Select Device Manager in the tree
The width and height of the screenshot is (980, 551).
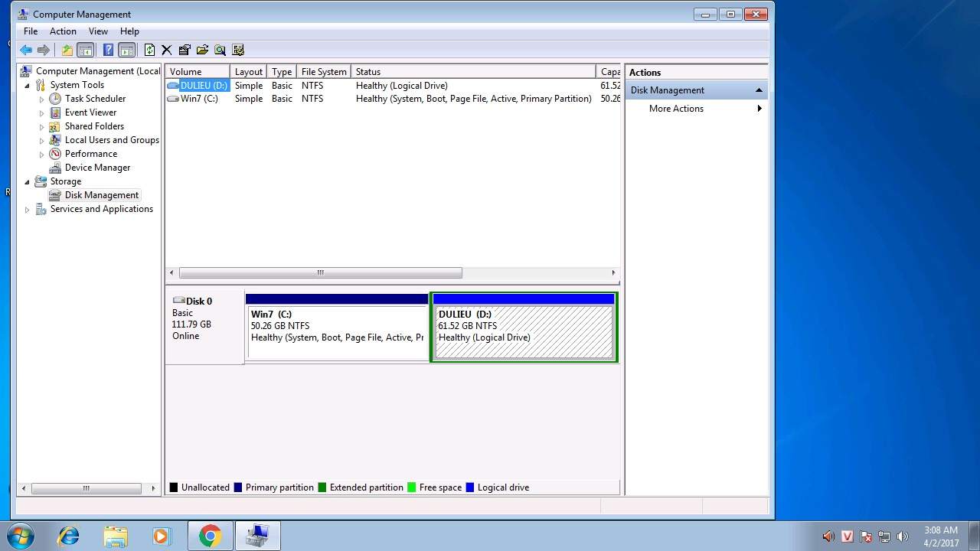pos(97,168)
